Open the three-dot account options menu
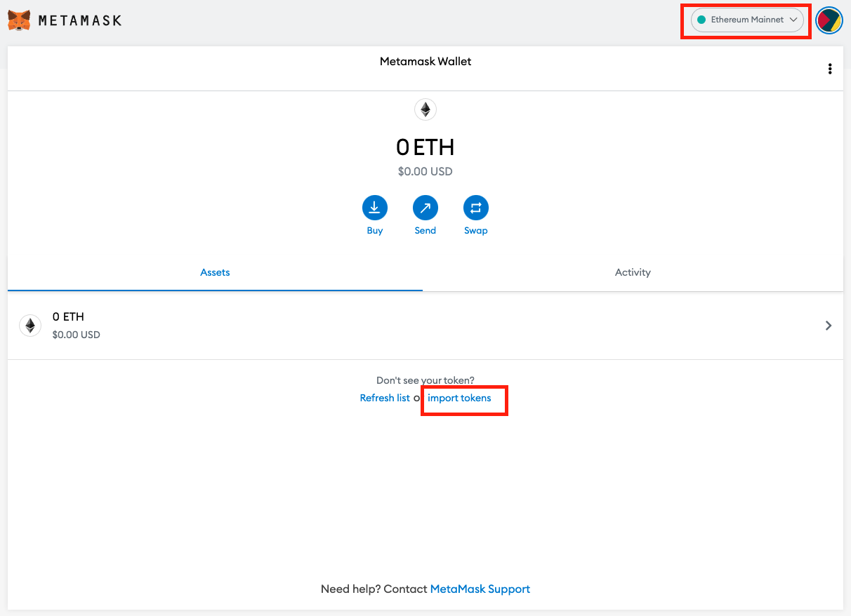Image resolution: width=851 pixels, height=616 pixels. 830,69
